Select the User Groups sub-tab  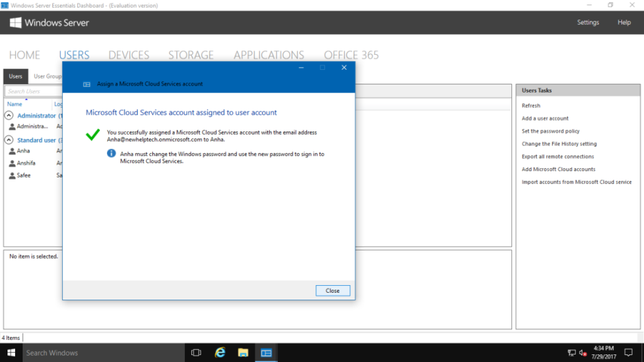[x=47, y=76]
